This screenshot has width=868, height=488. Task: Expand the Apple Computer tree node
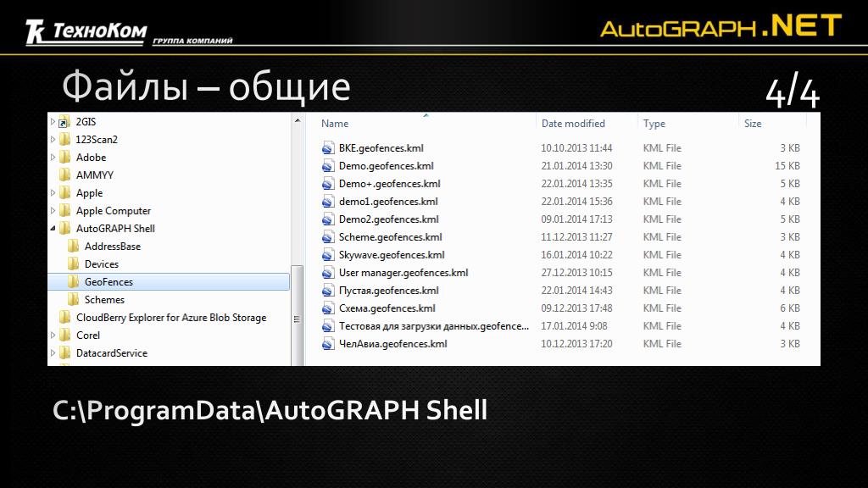(x=53, y=211)
